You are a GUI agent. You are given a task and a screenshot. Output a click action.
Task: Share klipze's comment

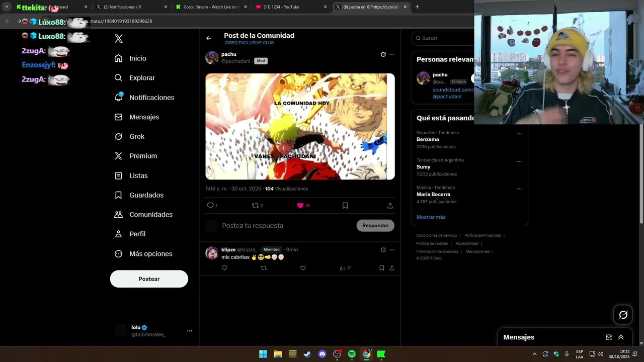392,268
